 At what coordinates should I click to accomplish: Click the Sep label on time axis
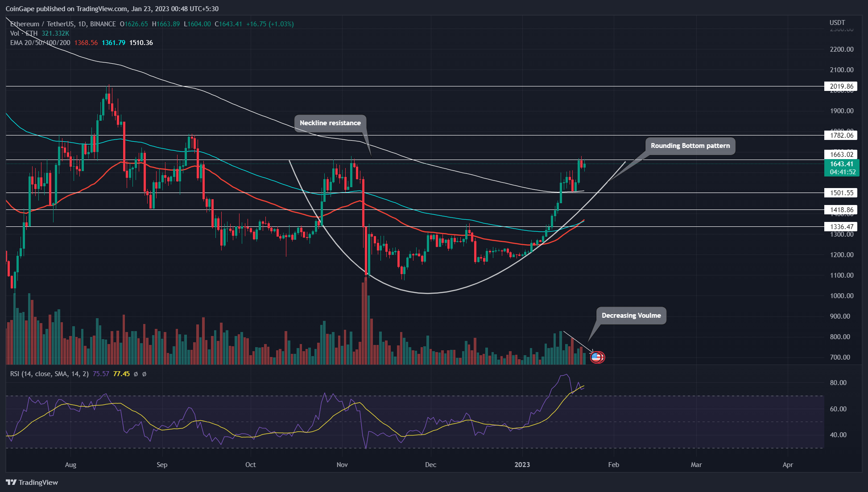[162, 465]
